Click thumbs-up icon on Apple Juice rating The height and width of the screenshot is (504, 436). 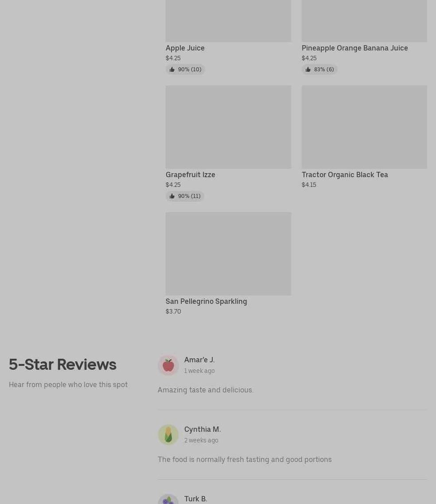click(x=172, y=70)
